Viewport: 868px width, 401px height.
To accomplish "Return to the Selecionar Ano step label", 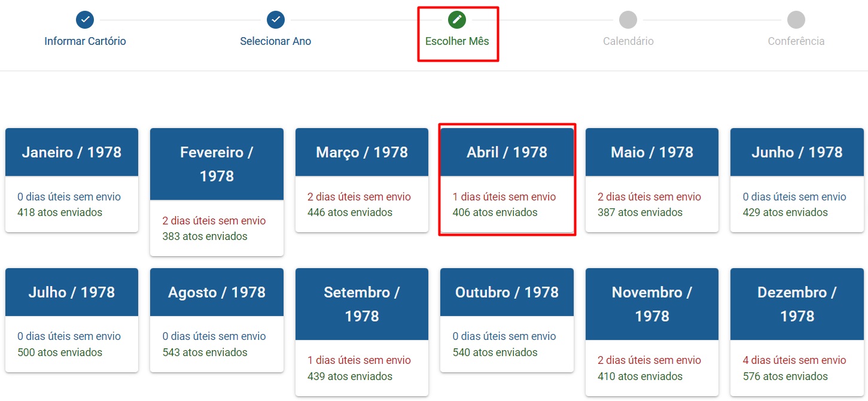I will (x=276, y=41).
